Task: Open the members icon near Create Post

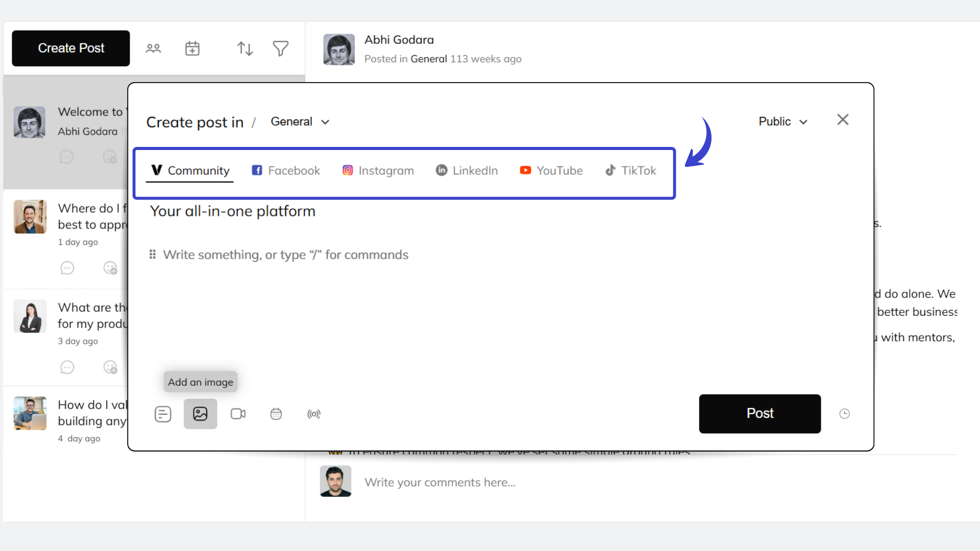Action: coord(153,48)
